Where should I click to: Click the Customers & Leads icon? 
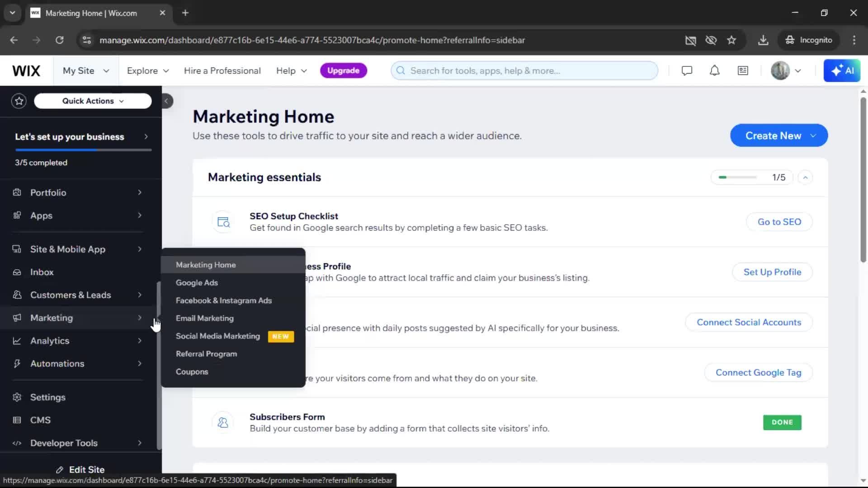click(x=17, y=295)
